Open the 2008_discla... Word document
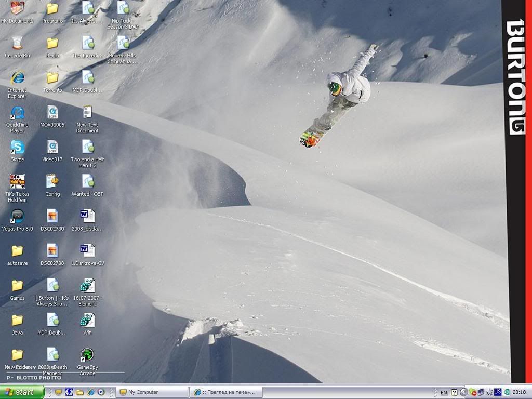 pos(87,220)
